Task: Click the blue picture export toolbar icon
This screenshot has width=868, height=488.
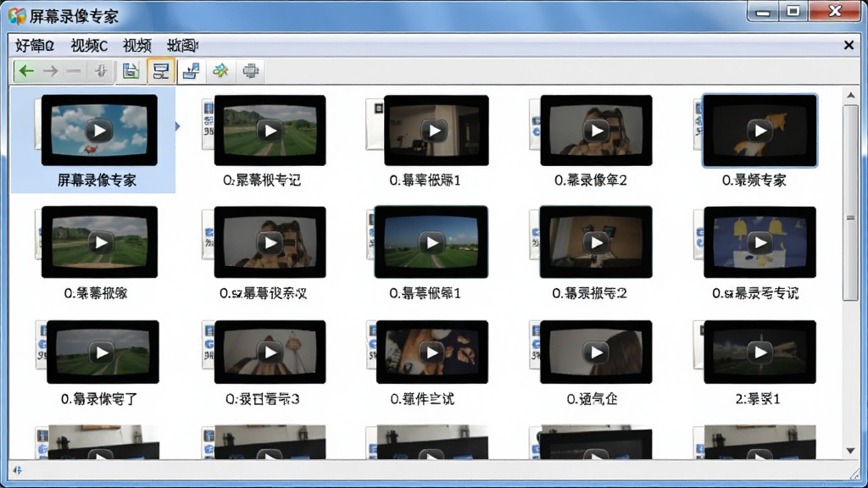Action: (x=191, y=71)
